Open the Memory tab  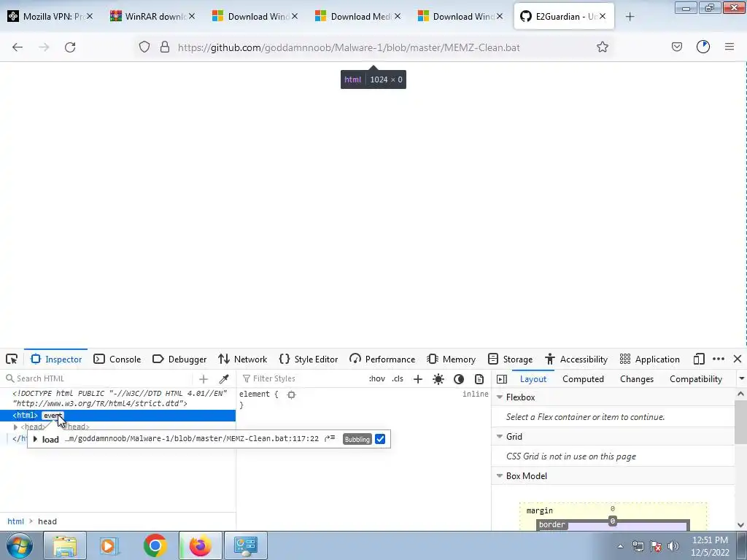[x=451, y=359]
